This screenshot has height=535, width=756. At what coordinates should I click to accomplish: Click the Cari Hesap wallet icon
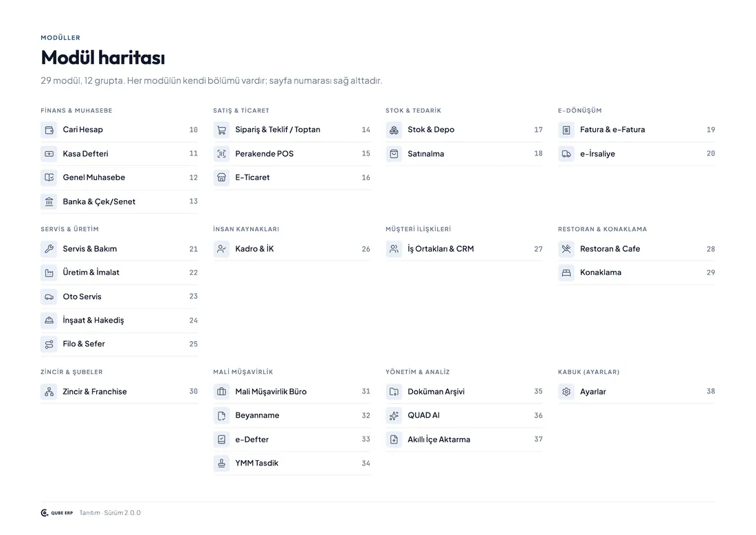(x=49, y=130)
